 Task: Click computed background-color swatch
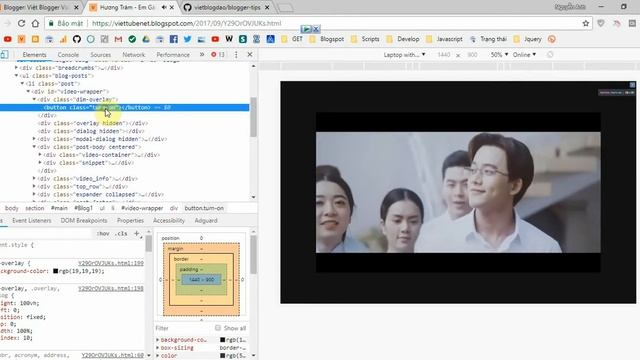[222, 340]
